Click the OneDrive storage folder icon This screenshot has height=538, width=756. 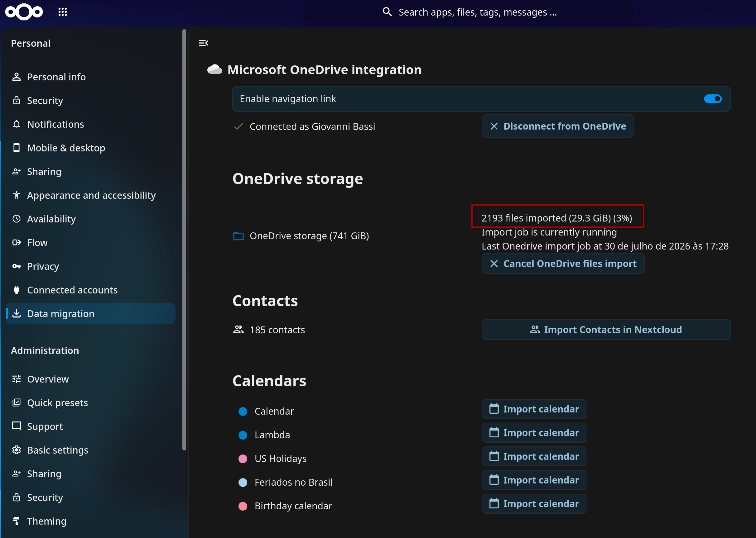238,236
